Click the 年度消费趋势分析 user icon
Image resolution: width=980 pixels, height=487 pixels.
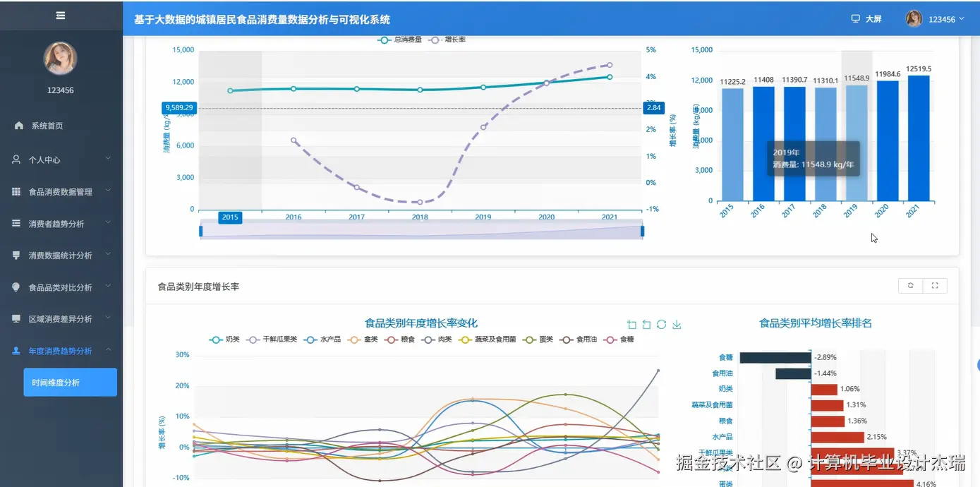[x=16, y=351]
